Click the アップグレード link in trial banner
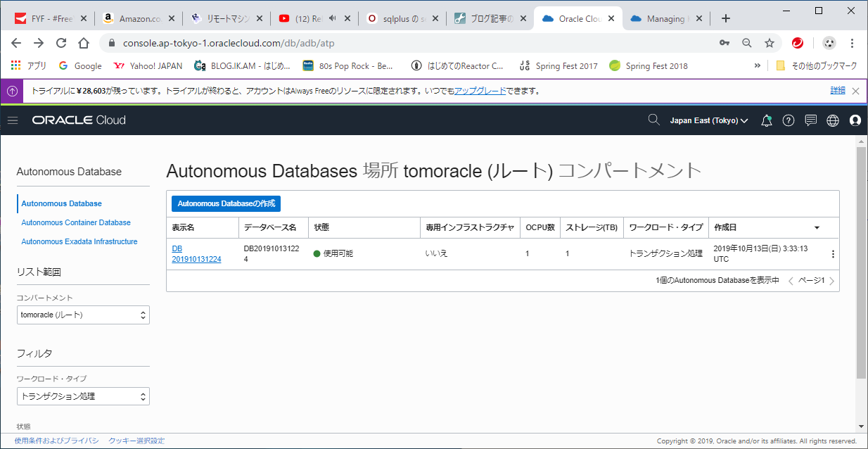This screenshot has height=449, width=868. click(480, 91)
